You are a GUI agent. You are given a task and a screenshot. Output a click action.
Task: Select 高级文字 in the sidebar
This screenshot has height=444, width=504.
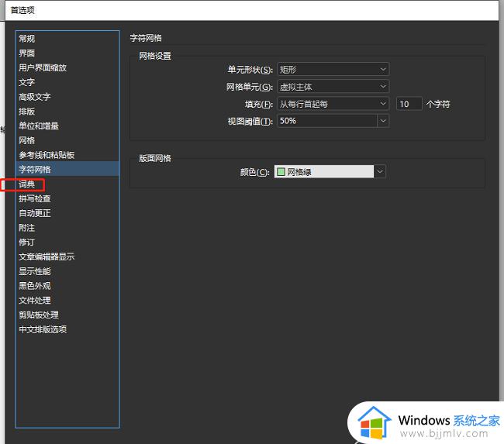[x=67, y=97]
